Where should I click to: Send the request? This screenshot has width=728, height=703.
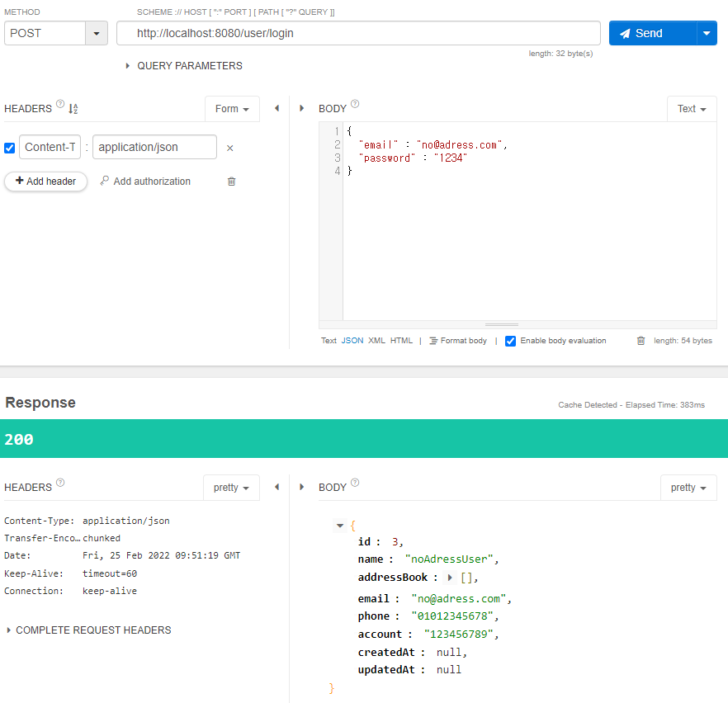click(653, 33)
